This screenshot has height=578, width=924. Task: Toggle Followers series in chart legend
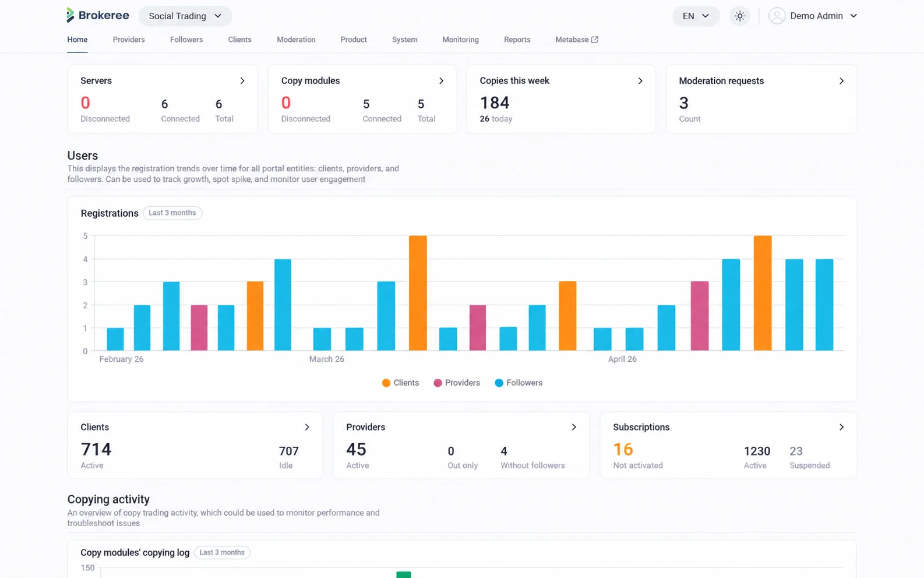point(519,383)
